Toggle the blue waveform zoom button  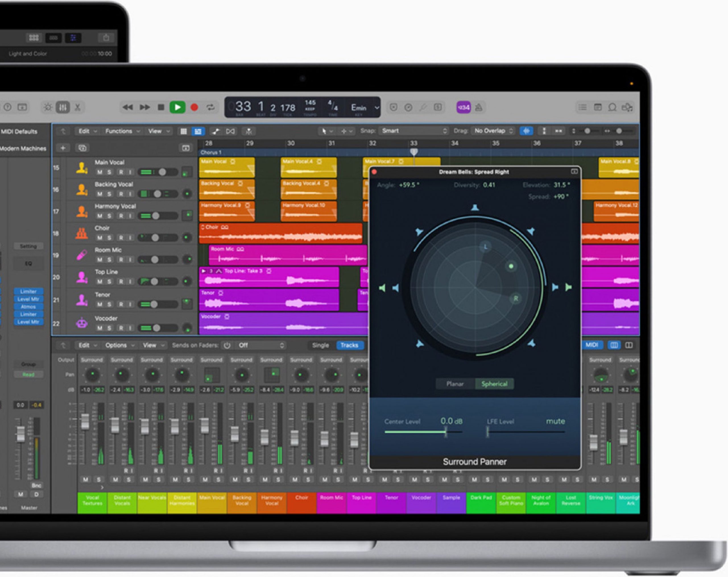pyautogui.click(x=526, y=130)
